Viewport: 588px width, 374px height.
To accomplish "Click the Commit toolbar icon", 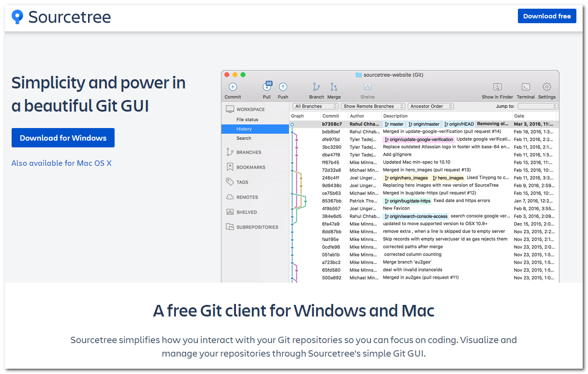I will tap(233, 87).
